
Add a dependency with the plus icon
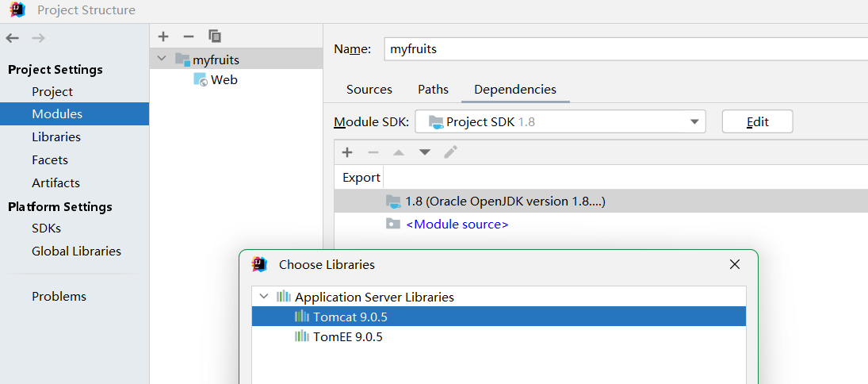tap(347, 152)
